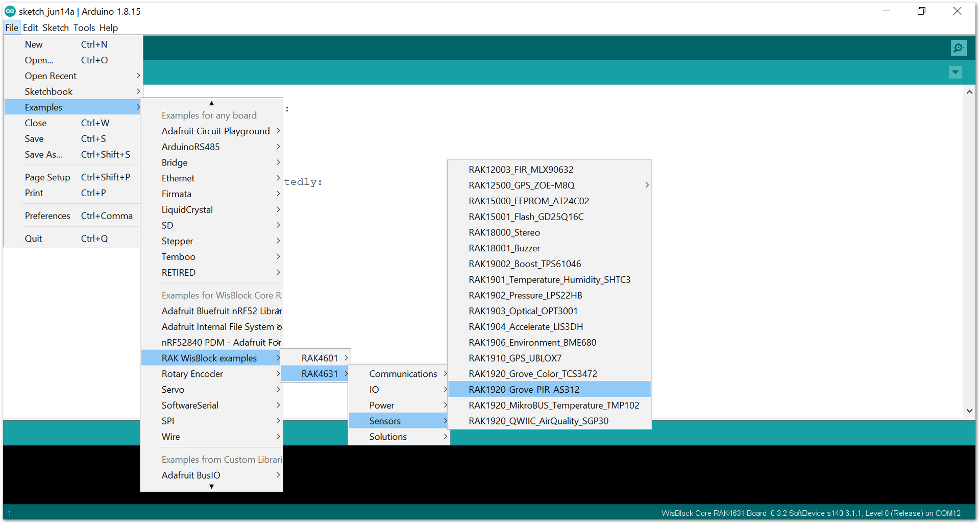Open Communications category
Viewport: 980px width, 524px height.
click(399, 374)
